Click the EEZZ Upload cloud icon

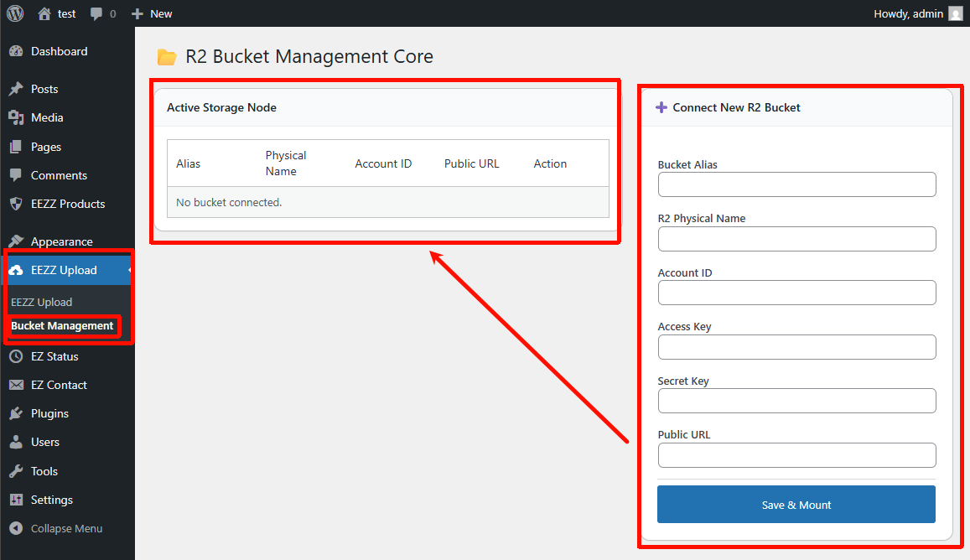pyautogui.click(x=16, y=270)
